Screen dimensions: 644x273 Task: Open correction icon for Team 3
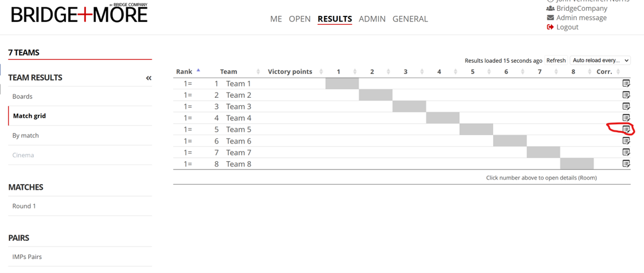click(x=626, y=106)
